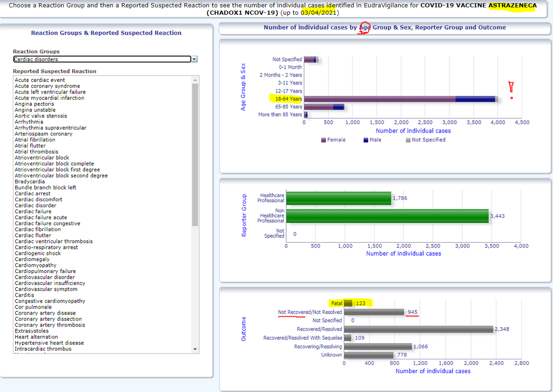Select Cardiac discomfort

(x=38, y=200)
